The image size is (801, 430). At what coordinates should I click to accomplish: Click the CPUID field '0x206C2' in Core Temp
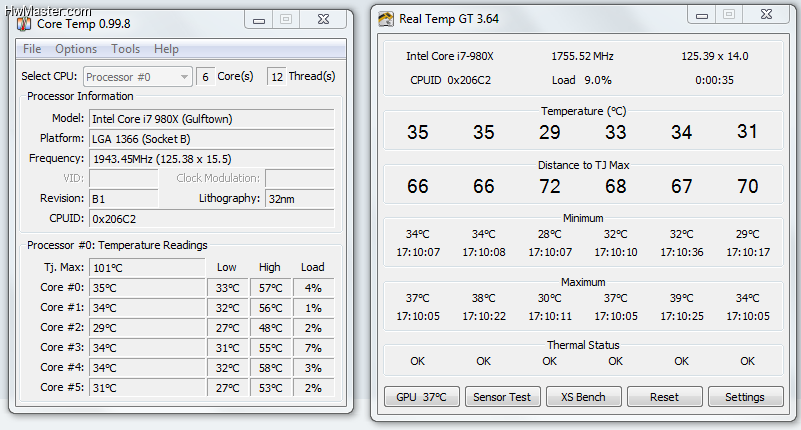click(x=211, y=219)
